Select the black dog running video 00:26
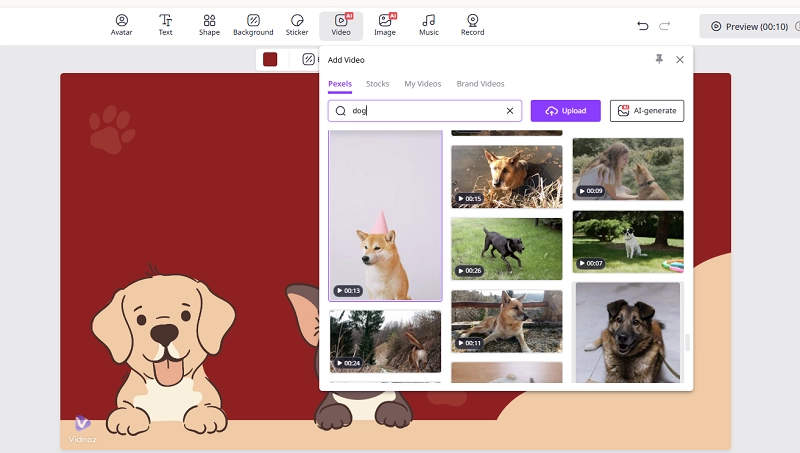This screenshot has width=800, height=453. coord(507,249)
